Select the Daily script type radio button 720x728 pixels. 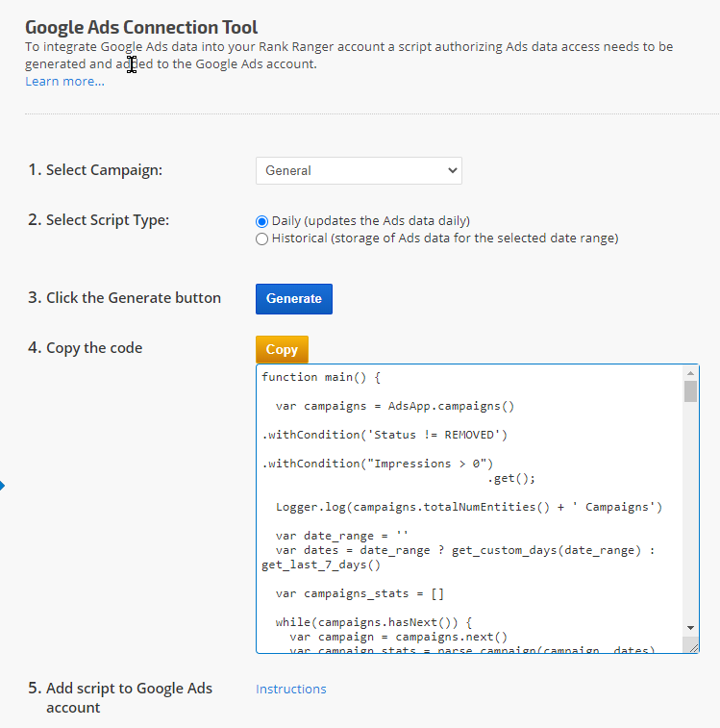tap(261, 221)
